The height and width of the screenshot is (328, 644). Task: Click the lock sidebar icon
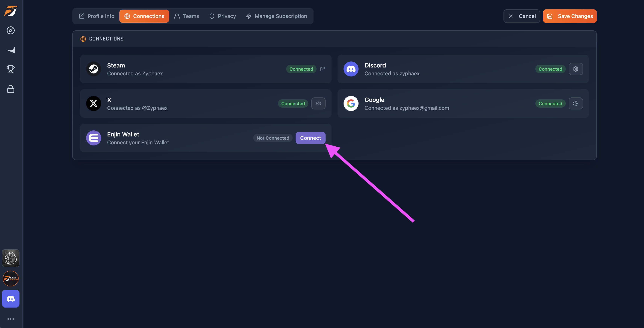click(11, 89)
